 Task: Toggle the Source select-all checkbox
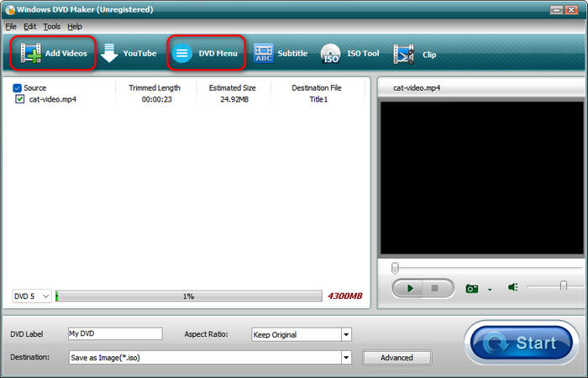coord(17,88)
